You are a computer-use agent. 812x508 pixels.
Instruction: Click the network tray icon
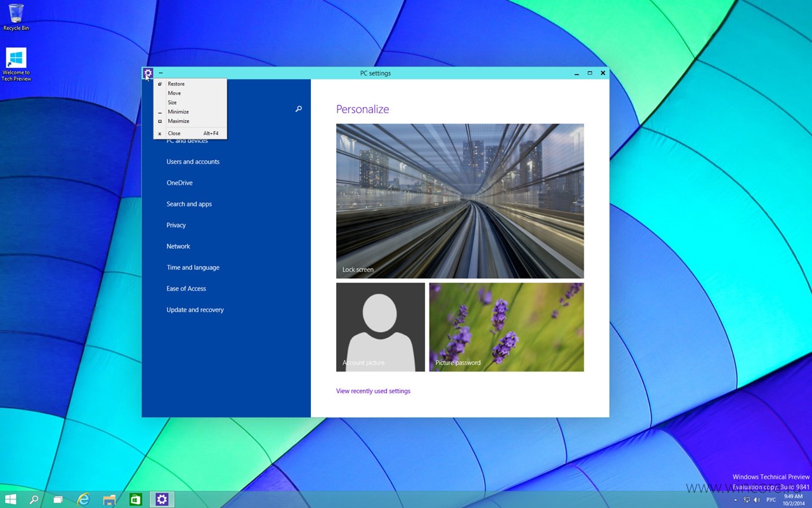[747, 500]
